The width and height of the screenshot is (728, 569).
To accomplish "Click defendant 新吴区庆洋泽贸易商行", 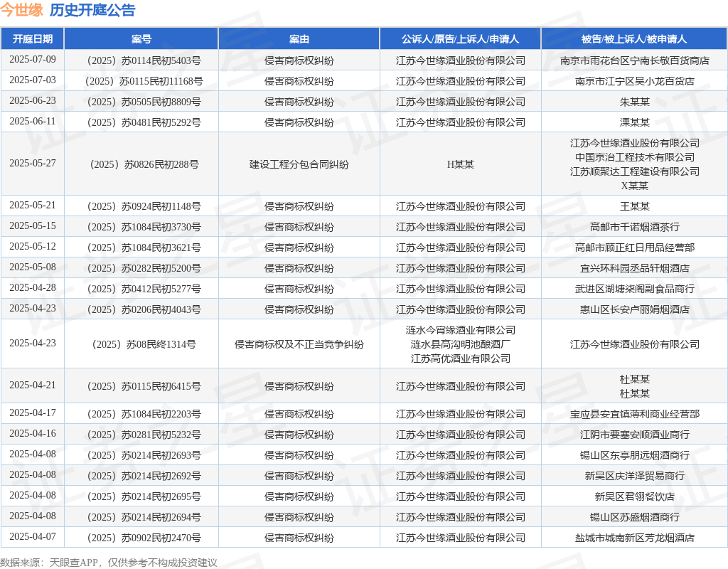I will [635, 476].
